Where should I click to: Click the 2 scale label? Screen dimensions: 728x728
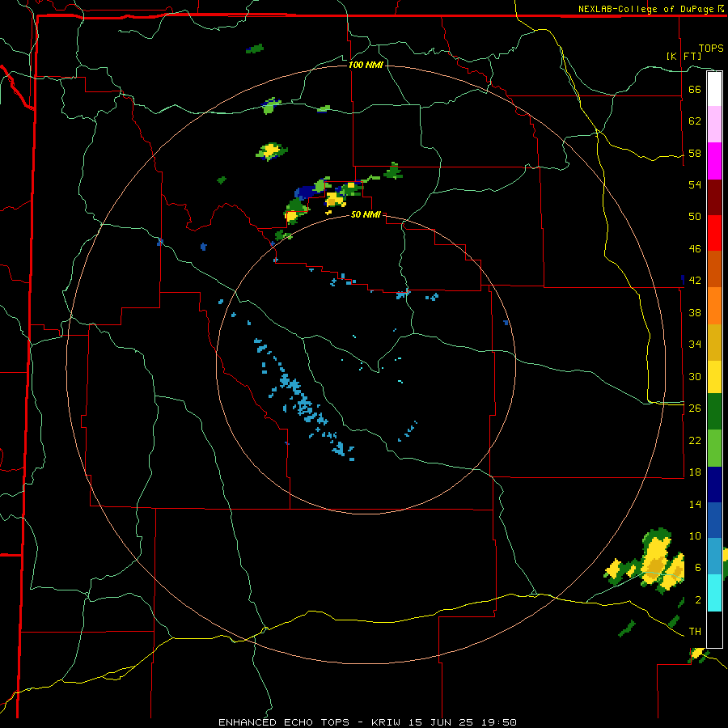698,600
